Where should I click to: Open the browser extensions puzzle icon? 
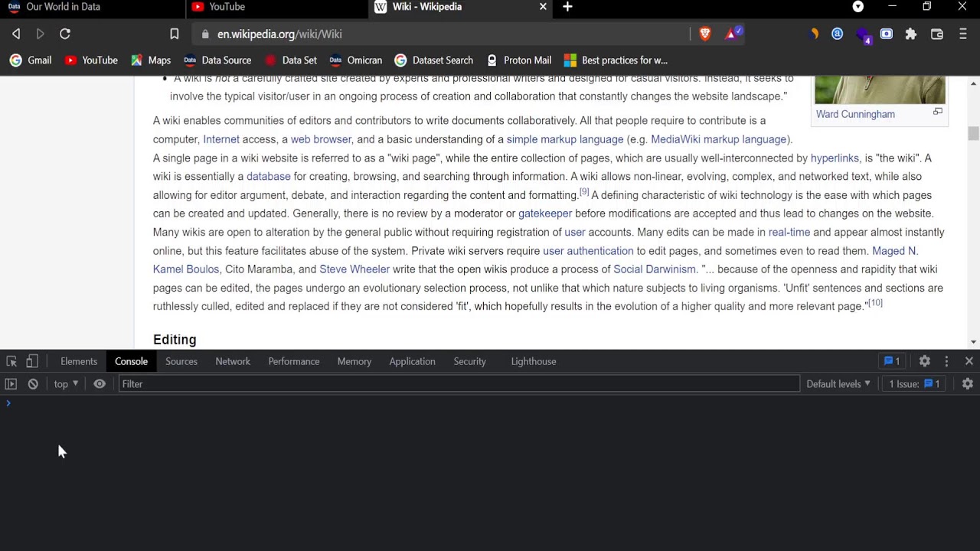pos(911,34)
